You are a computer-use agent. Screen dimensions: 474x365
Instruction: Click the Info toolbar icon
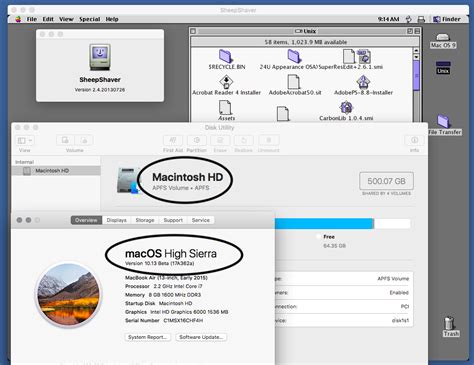pos(414,140)
